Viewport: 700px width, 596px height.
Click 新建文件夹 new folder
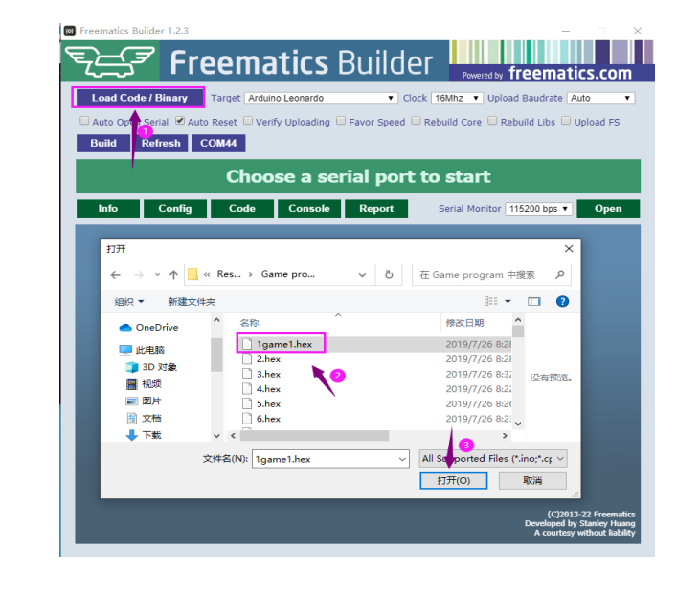[192, 302]
